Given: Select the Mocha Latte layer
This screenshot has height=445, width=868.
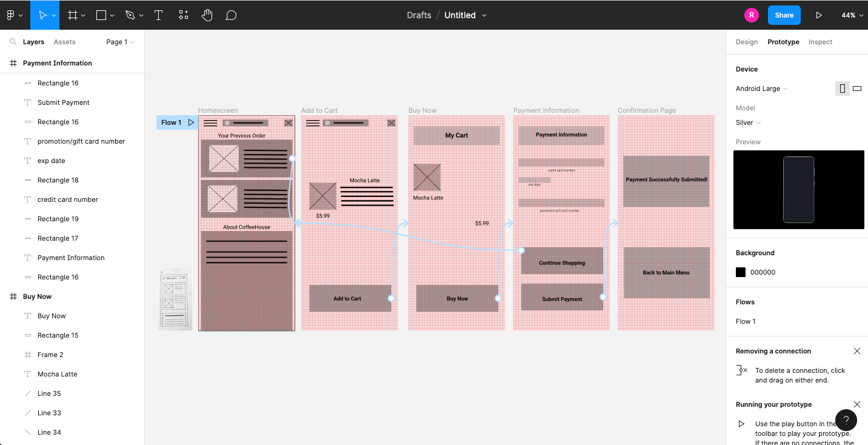Looking at the screenshot, I should coord(57,374).
